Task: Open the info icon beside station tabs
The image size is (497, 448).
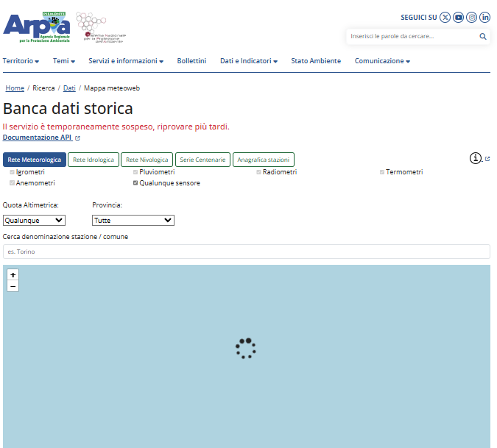Action: point(476,157)
